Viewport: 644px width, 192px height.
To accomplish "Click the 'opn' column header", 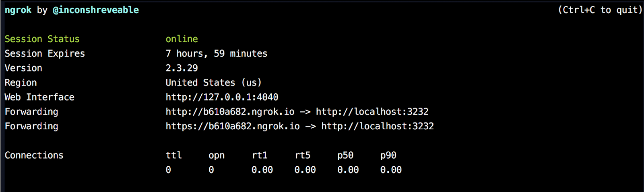I will 217,156.
